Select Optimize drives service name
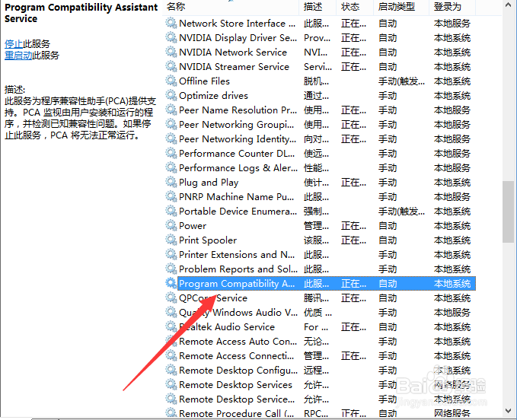Image resolution: width=517 pixels, height=420 pixels. pos(213,96)
